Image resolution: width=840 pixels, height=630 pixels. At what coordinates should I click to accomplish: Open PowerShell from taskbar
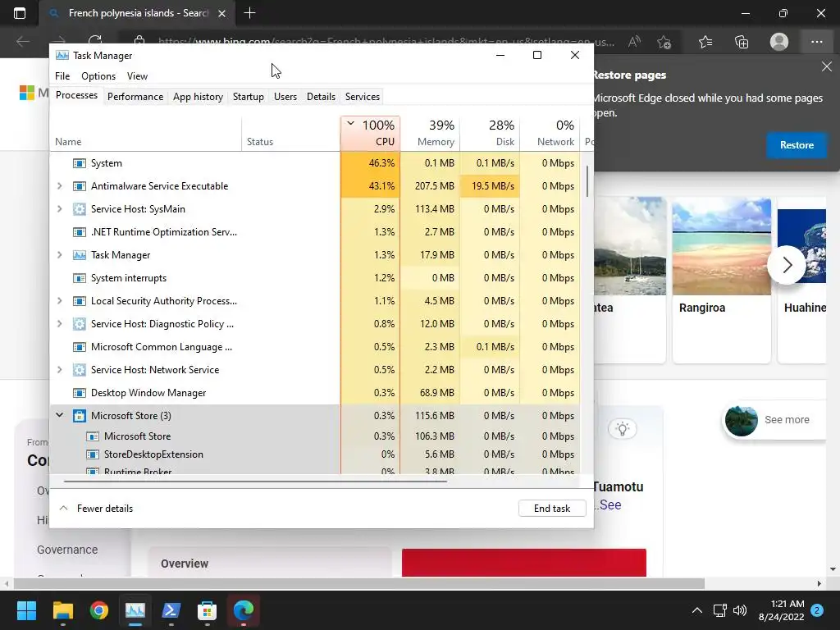[171, 610]
